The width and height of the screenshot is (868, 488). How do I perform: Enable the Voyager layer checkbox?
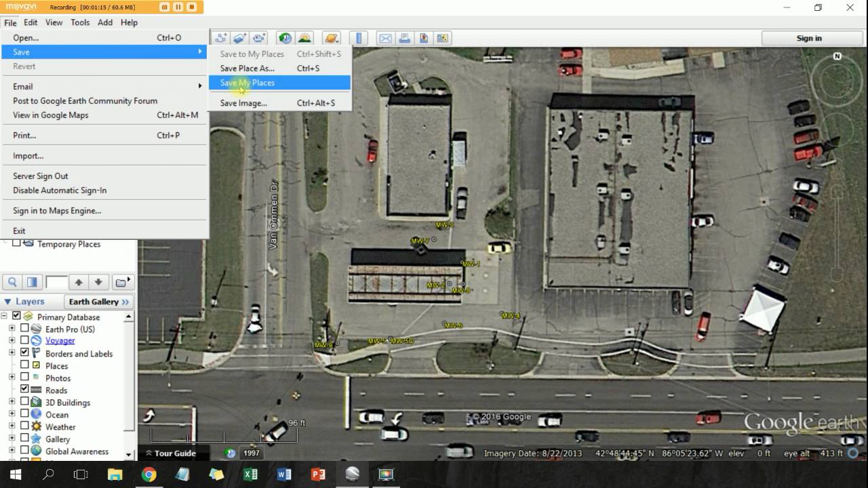(x=24, y=340)
